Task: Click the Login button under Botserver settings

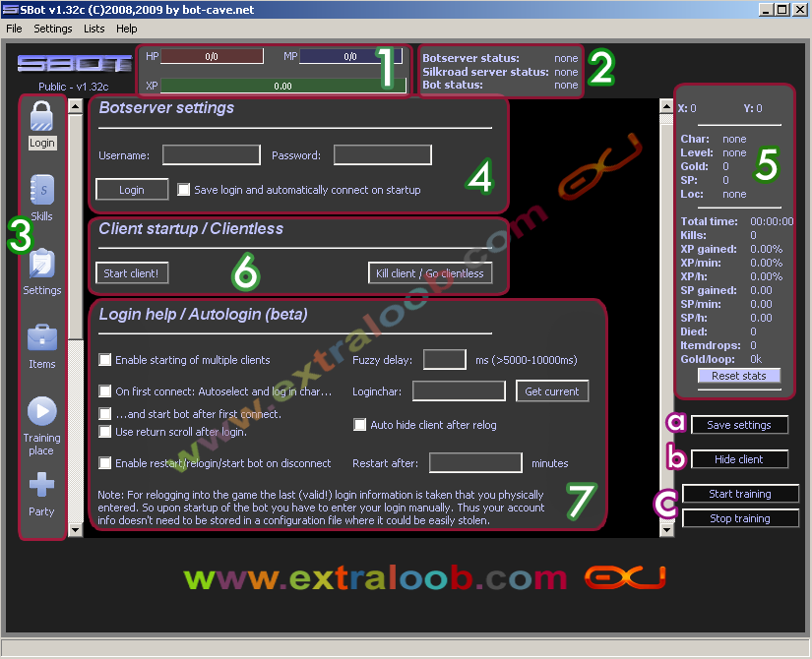Action: pos(132,190)
